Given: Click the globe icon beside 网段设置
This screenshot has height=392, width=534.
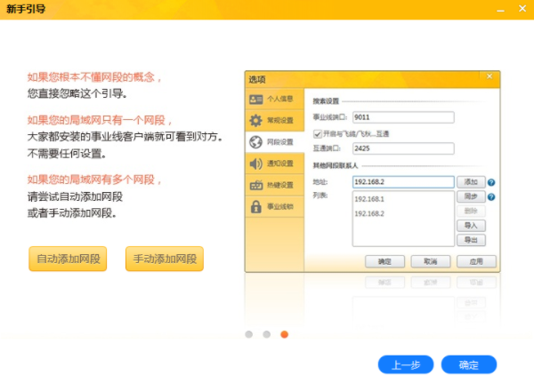Looking at the screenshot, I should (x=255, y=142).
